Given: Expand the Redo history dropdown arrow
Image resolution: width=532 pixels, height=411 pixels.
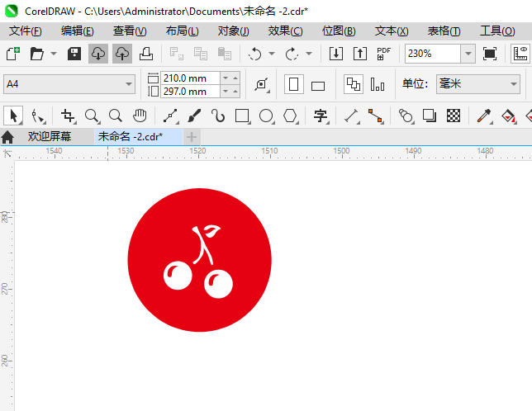Looking at the screenshot, I should coord(309,54).
